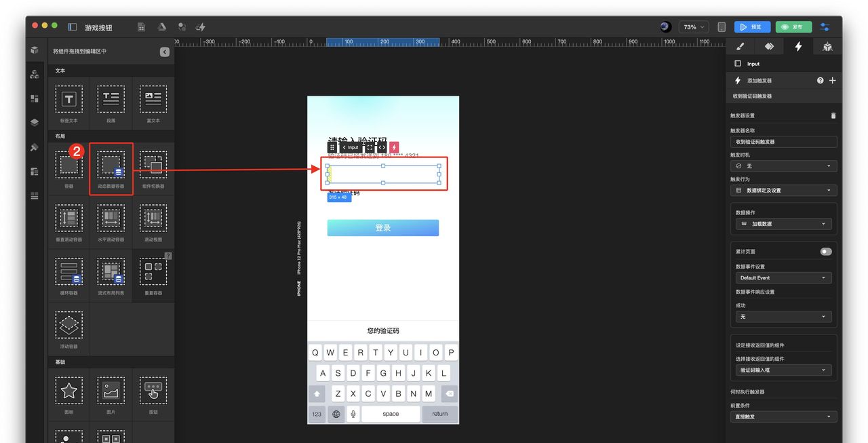Select the 动态数据容器 component
The height and width of the screenshot is (443, 868).
click(x=111, y=169)
